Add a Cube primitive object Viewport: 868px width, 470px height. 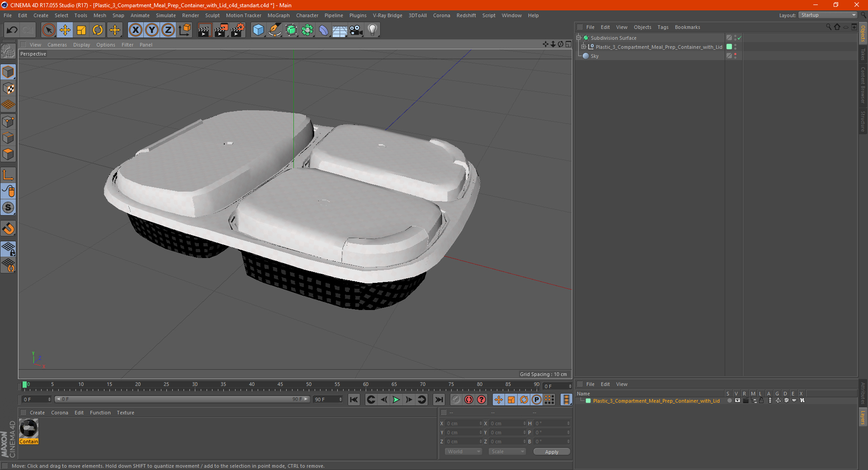click(258, 30)
